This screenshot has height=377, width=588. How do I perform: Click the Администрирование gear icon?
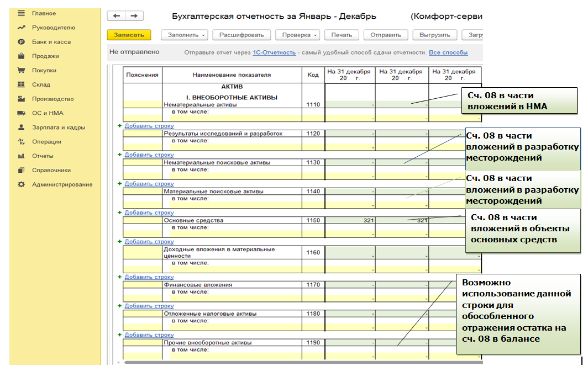tap(22, 184)
